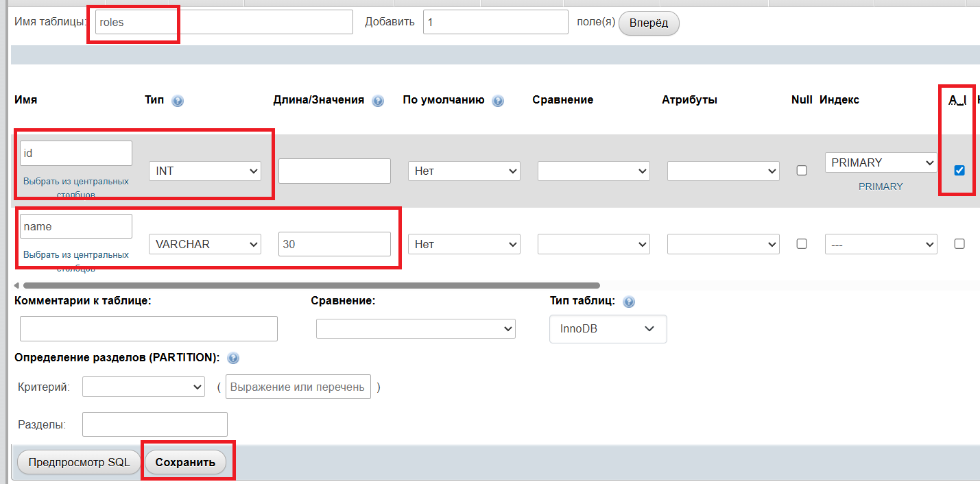Click help icon next to Тип header

coord(178,101)
